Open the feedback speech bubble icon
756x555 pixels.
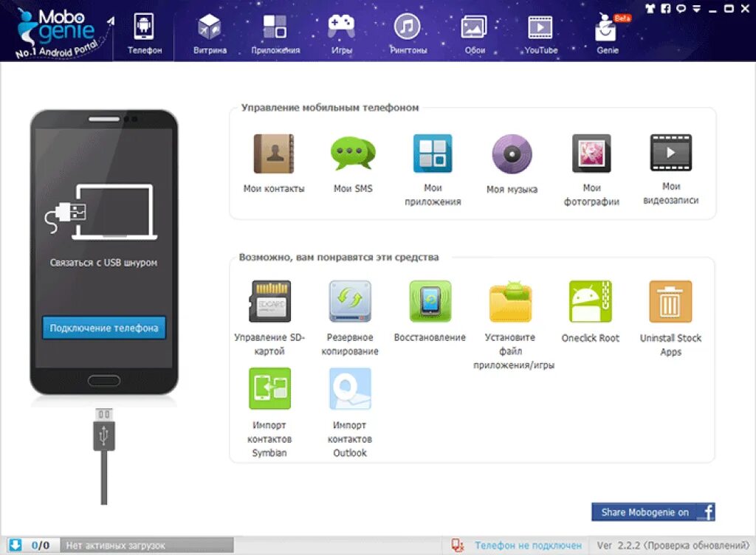tap(681, 8)
